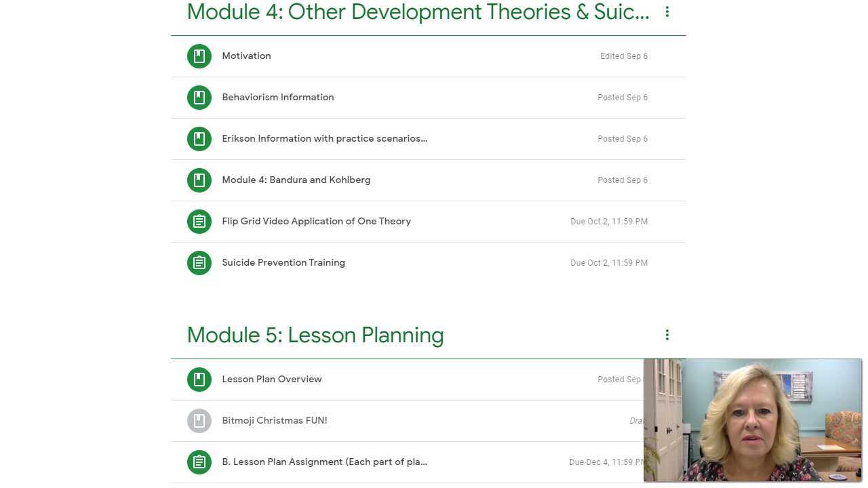Click the Flip Grid Video assignment icon
This screenshot has height=488, width=868.
(199, 221)
